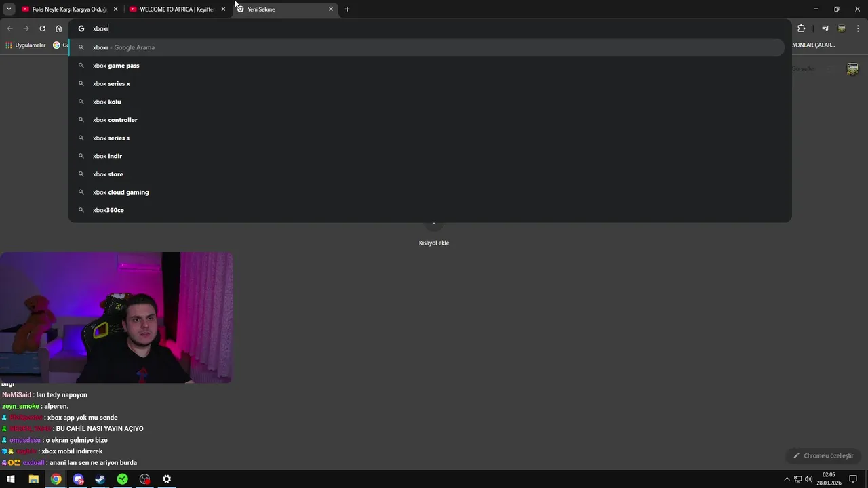This screenshot has height=488, width=868.
Task: Open the Windows Start menu
Action: click(x=11, y=479)
